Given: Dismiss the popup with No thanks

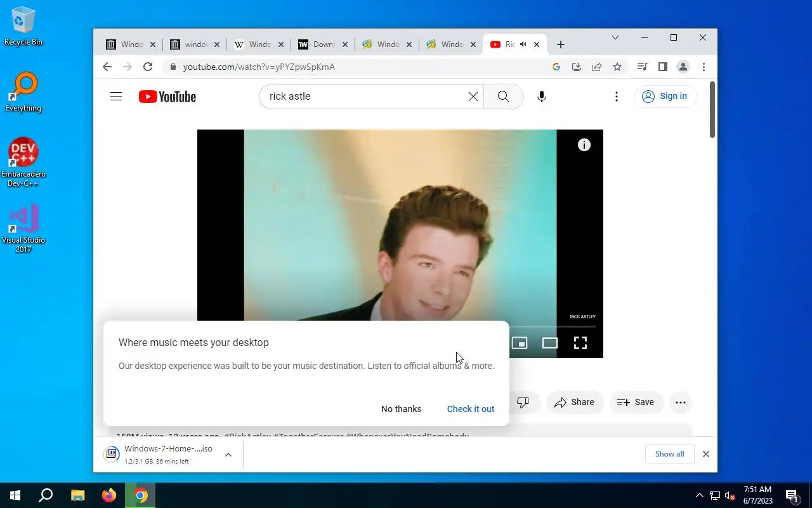Looking at the screenshot, I should [401, 409].
